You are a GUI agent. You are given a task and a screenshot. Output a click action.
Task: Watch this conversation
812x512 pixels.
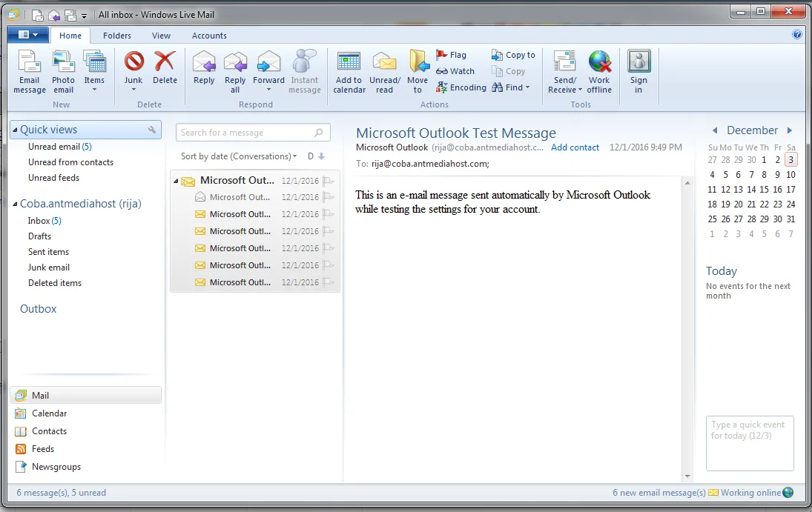(455, 71)
